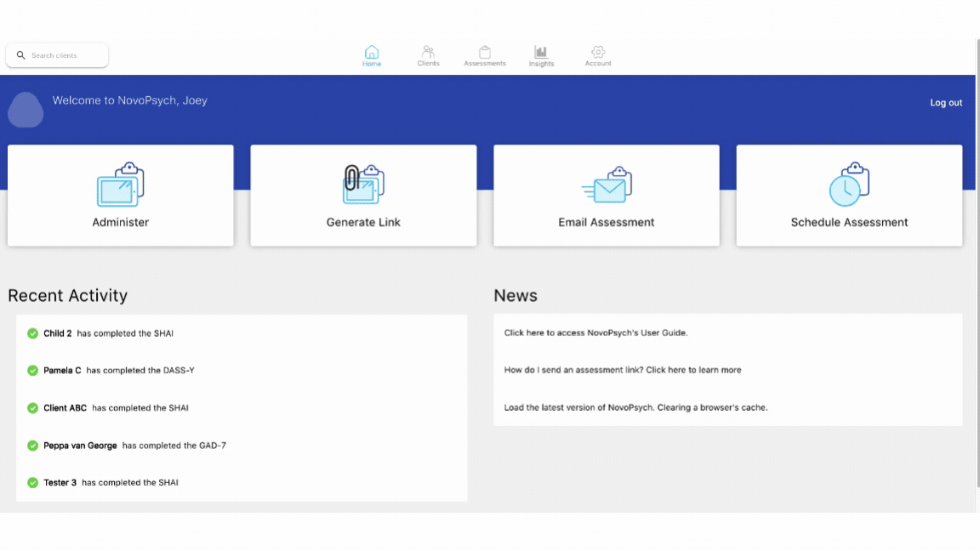
Task: Click the Email Assessment envelope icon
Action: point(607,185)
